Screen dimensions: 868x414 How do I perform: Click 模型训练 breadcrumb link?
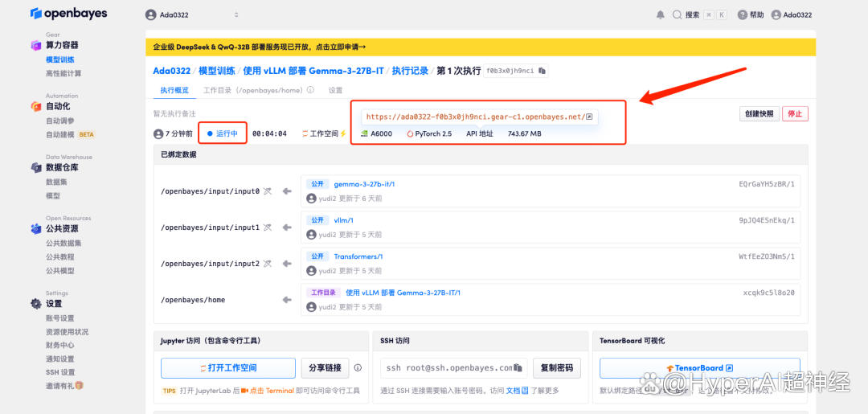pos(217,71)
